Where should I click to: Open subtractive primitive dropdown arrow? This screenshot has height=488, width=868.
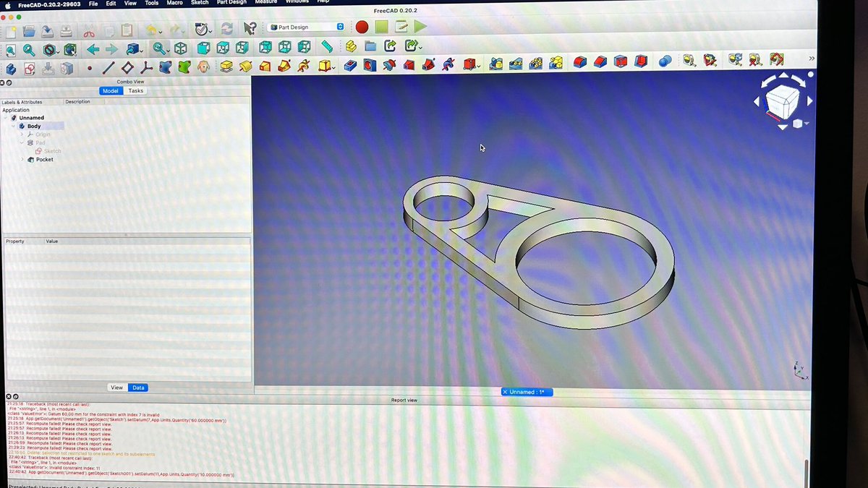478,66
